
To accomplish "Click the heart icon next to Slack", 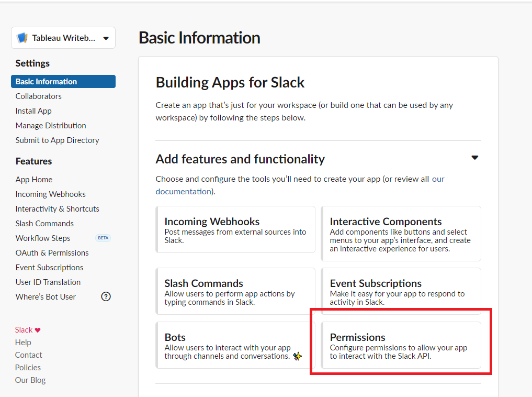I will point(38,330).
